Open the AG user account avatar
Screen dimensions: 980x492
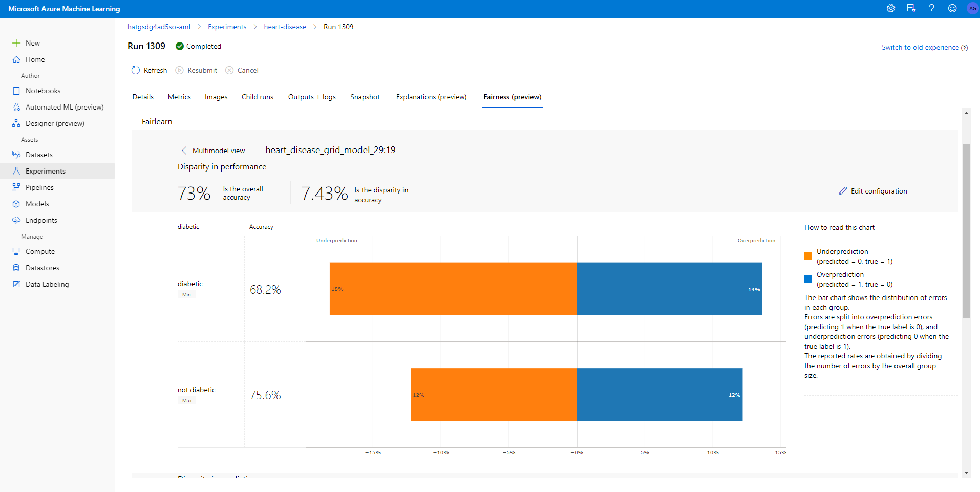coord(972,8)
